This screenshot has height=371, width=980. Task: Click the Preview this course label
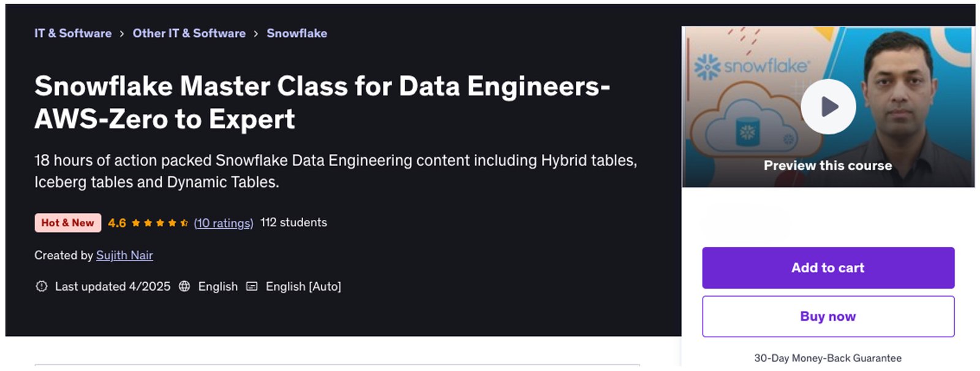827,166
